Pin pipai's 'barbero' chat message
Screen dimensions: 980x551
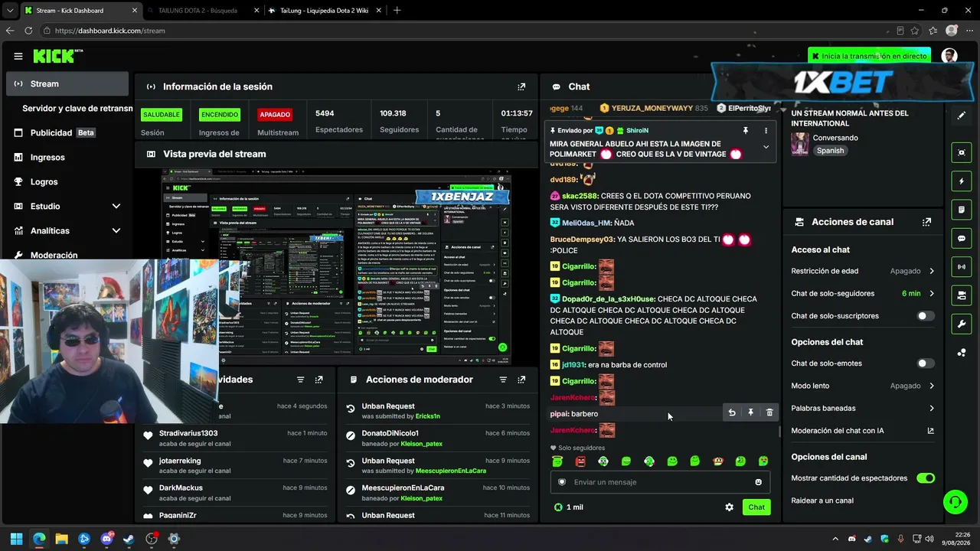[x=750, y=412]
